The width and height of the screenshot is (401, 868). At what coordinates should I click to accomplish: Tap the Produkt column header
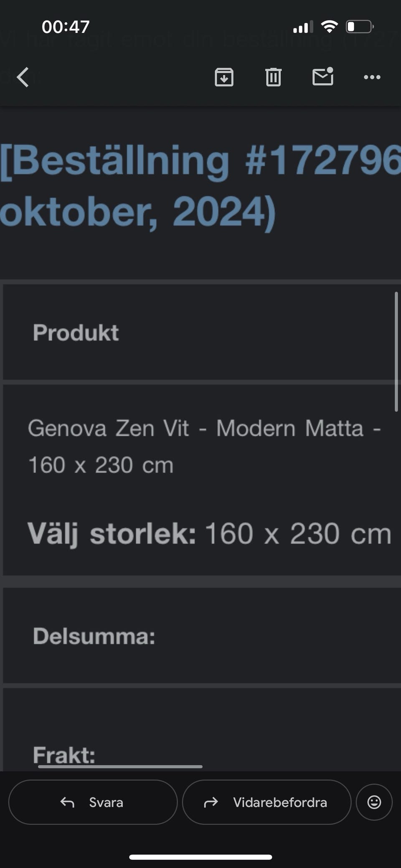(76, 333)
